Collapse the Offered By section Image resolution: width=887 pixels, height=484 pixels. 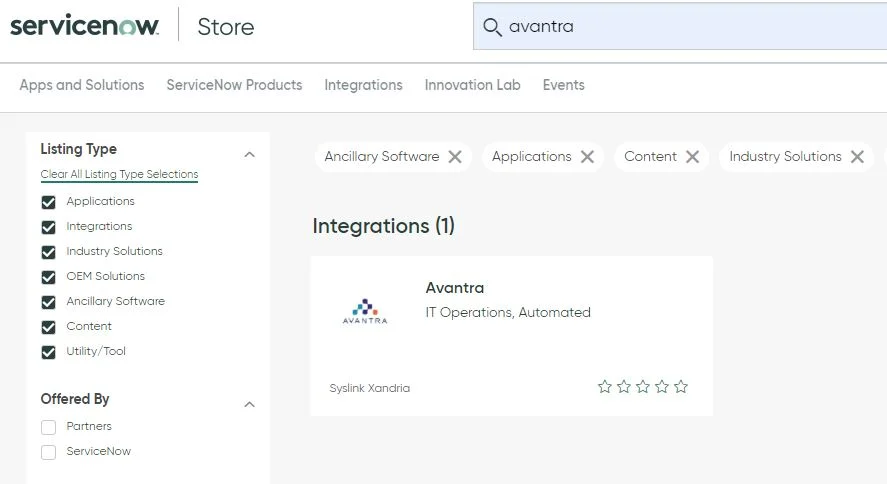click(x=250, y=404)
